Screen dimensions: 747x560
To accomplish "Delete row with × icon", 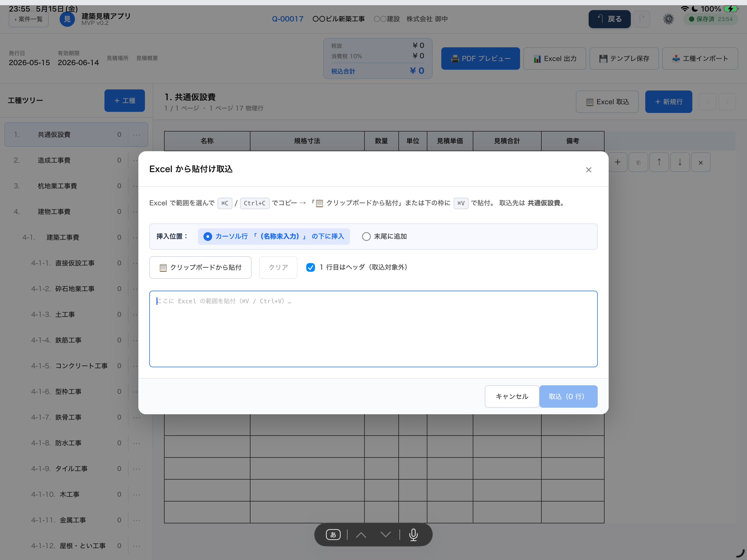I will click(x=701, y=162).
